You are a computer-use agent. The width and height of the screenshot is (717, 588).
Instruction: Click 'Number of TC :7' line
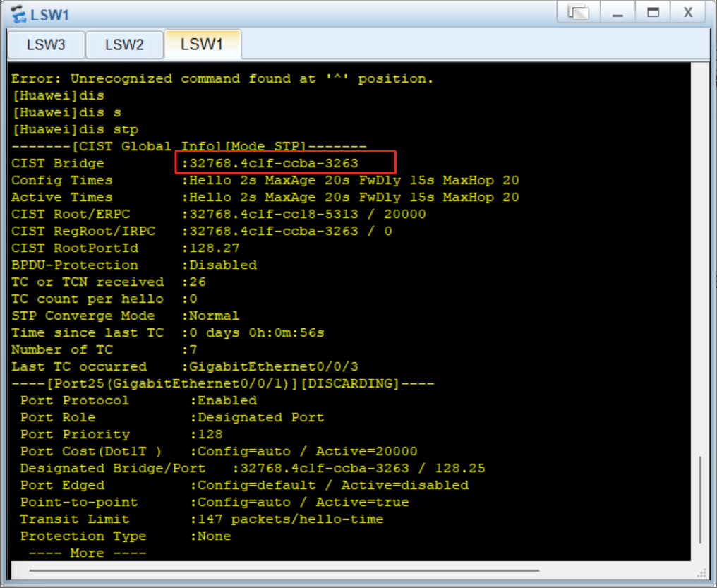[104, 349]
